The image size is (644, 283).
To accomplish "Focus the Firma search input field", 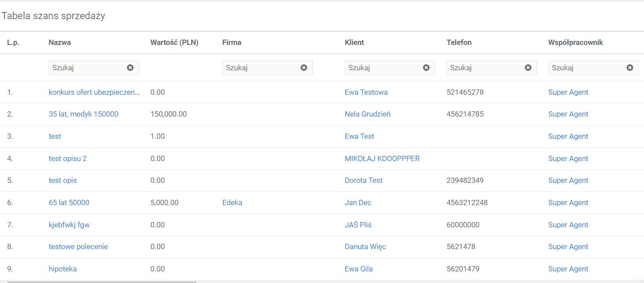I will 260,68.
